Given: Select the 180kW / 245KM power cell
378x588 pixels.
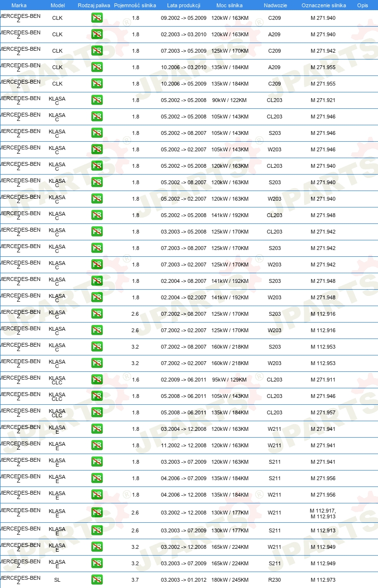Looking at the screenshot, I should pos(230,580).
